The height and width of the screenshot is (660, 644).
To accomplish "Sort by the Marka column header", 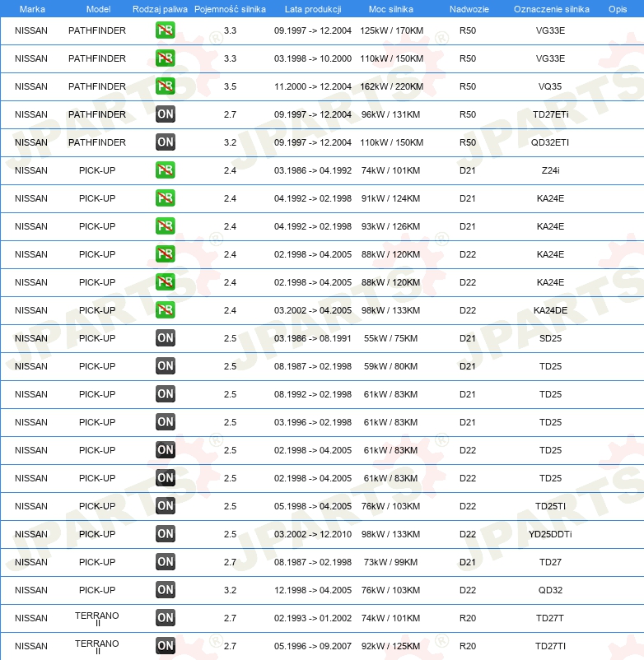I will point(32,9).
